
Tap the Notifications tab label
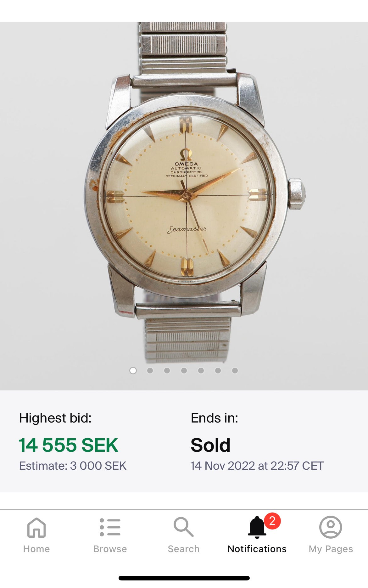[257, 549]
